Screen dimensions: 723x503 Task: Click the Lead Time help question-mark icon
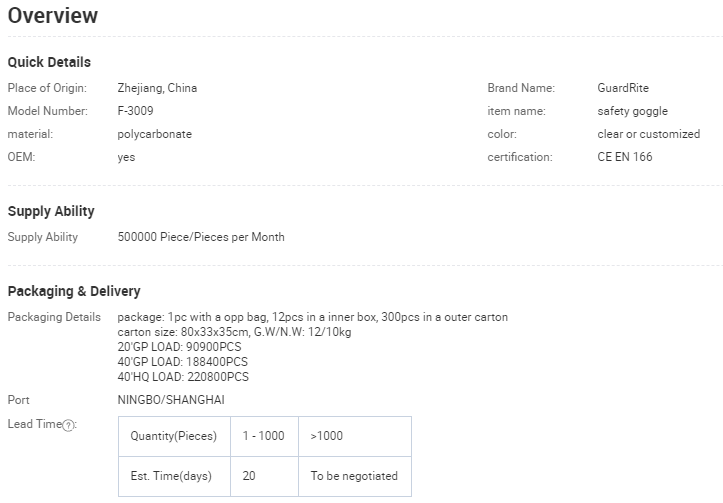coord(68,425)
